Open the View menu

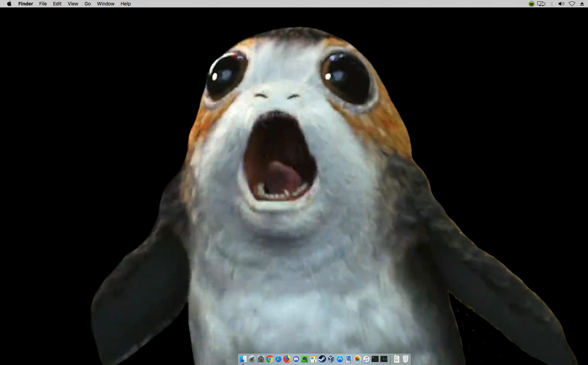[73, 4]
